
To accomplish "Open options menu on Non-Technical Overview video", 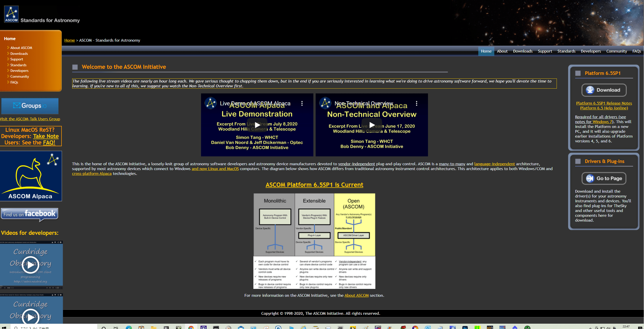I will coord(417,103).
